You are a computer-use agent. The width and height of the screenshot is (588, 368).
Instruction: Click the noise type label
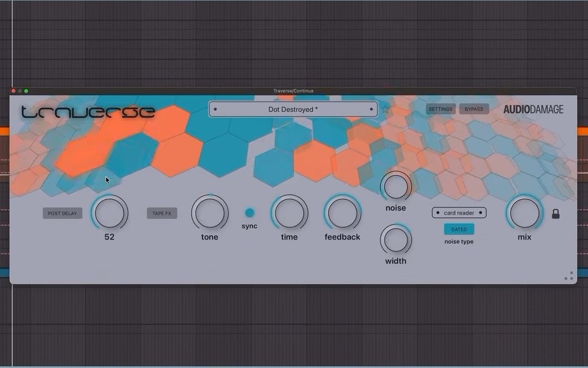pos(459,242)
